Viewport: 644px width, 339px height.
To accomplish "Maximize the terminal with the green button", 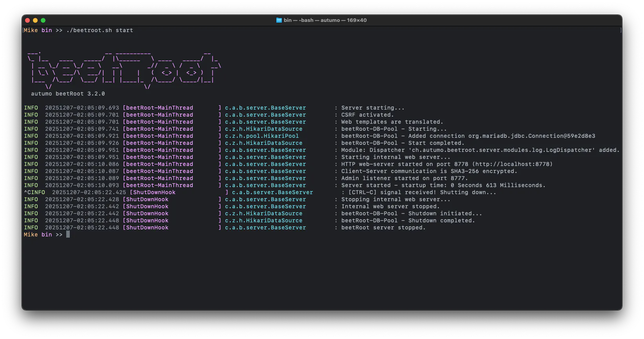I will click(43, 20).
